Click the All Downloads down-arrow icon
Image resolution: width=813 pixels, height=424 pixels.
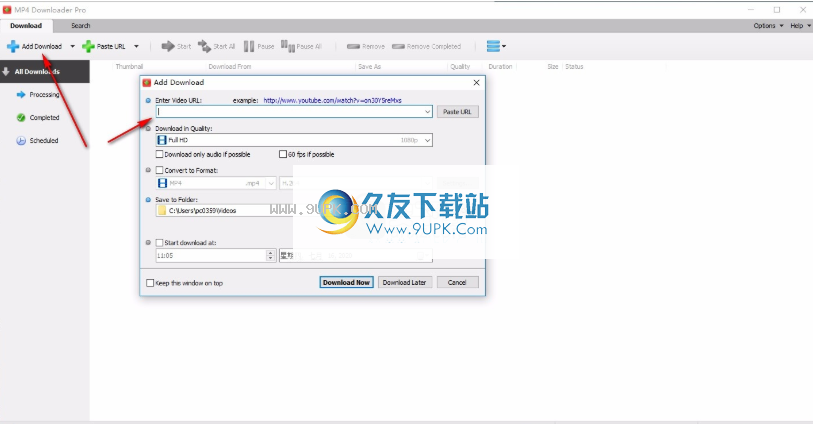point(6,72)
